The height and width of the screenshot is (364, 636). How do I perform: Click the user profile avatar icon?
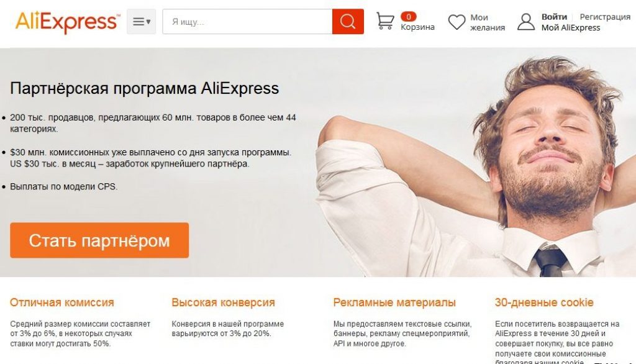pos(526,22)
